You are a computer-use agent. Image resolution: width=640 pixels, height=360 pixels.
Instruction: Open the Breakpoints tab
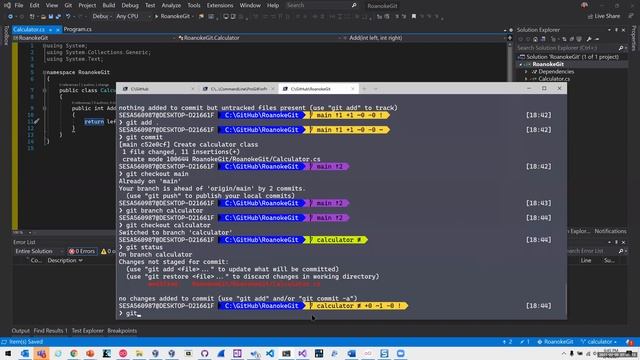[122, 331]
